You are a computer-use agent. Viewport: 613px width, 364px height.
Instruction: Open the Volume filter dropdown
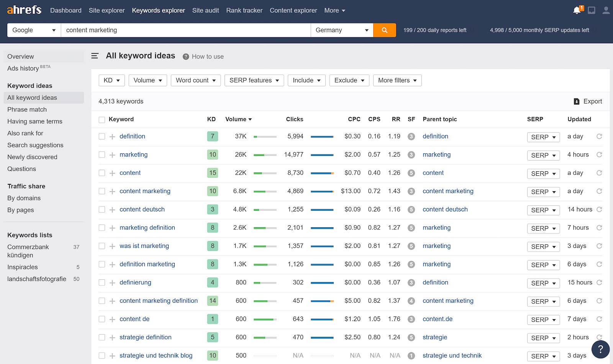pos(148,80)
